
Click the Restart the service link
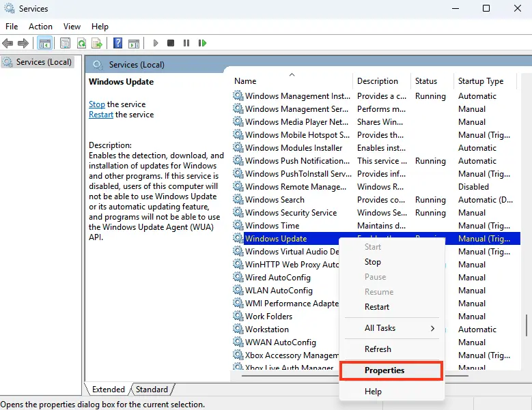coord(101,115)
